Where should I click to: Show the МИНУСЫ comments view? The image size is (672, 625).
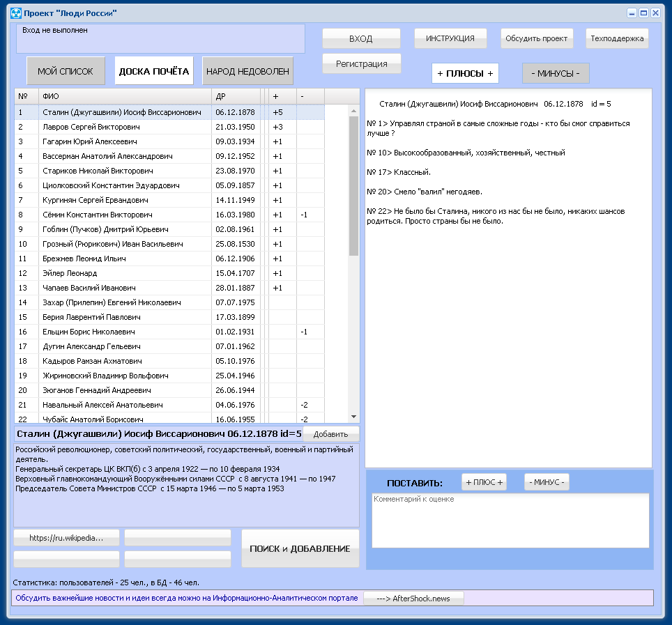click(556, 73)
